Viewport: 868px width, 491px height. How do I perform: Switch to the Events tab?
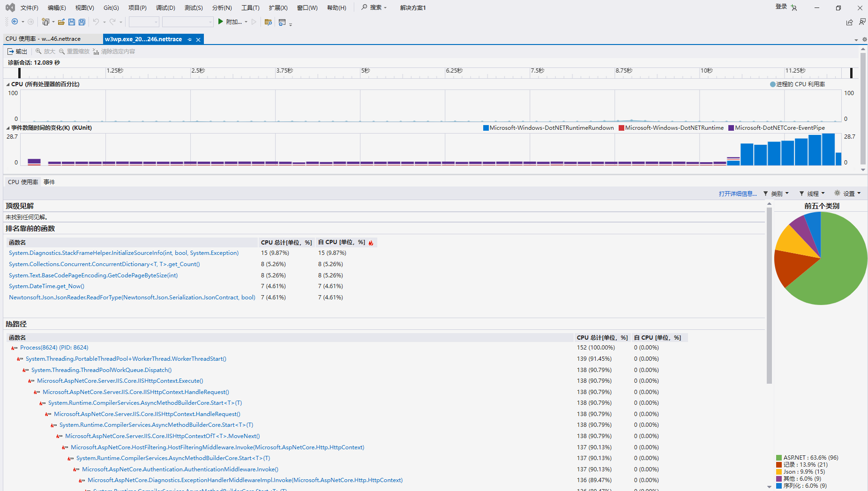click(49, 182)
